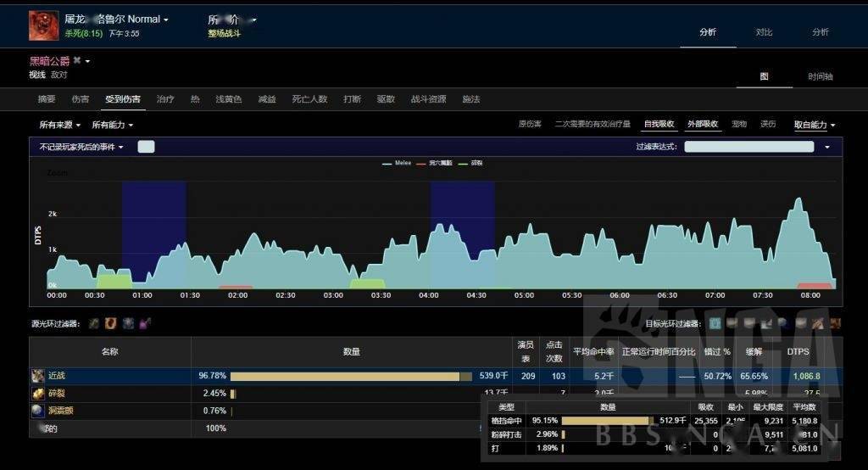This screenshot has height=470, width=868.
Task: Click the 洞震颤 ability icon in table
Action: point(38,411)
